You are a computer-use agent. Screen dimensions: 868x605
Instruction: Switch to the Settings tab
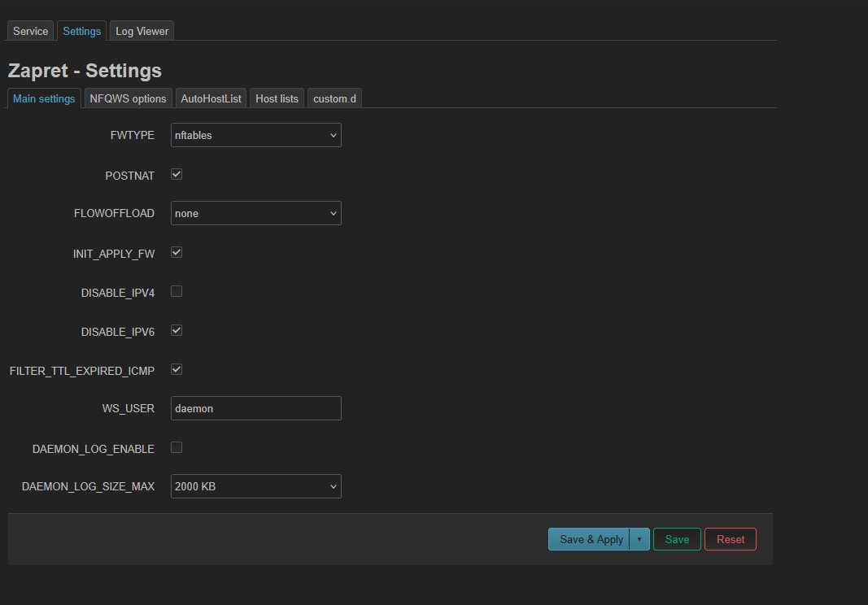[81, 31]
